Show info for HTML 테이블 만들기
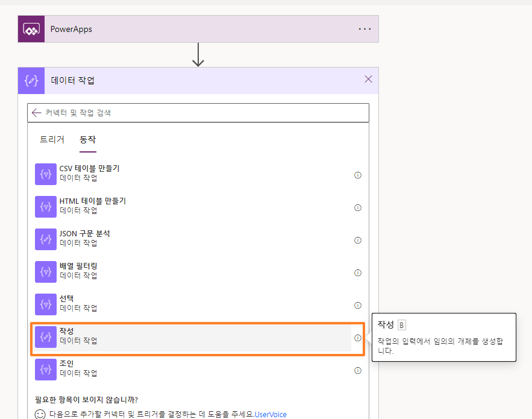Image resolution: width=532 pixels, height=419 pixels. [x=358, y=208]
